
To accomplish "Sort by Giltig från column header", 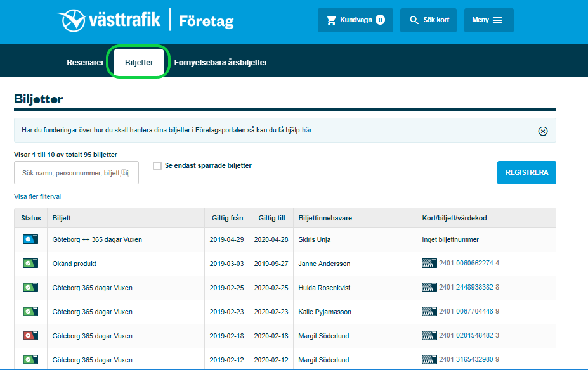I will click(227, 218).
